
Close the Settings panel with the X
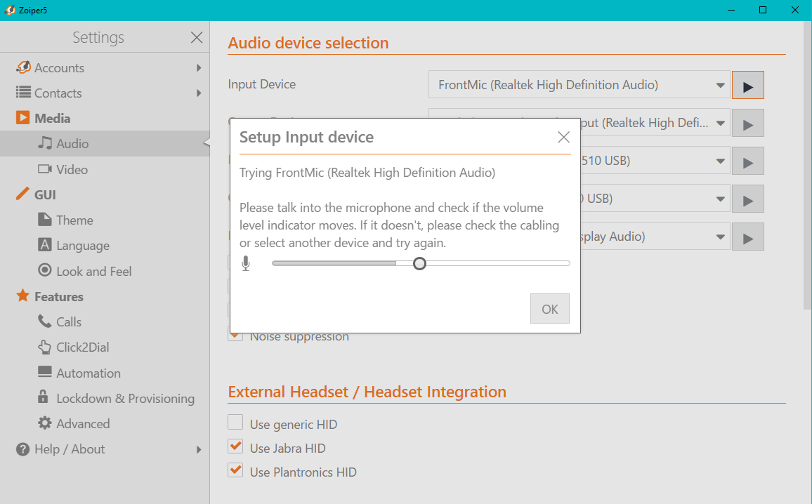coord(197,38)
